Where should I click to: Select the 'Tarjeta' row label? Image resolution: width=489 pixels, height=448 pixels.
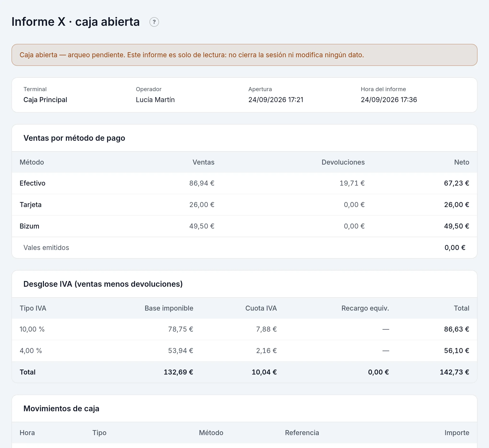coord(31,205)
